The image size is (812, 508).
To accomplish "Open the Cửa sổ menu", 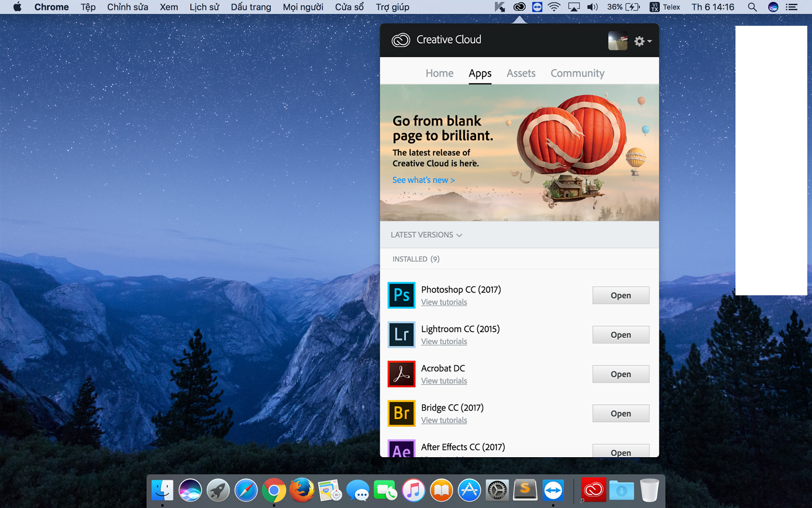I will tap(350, 7).
